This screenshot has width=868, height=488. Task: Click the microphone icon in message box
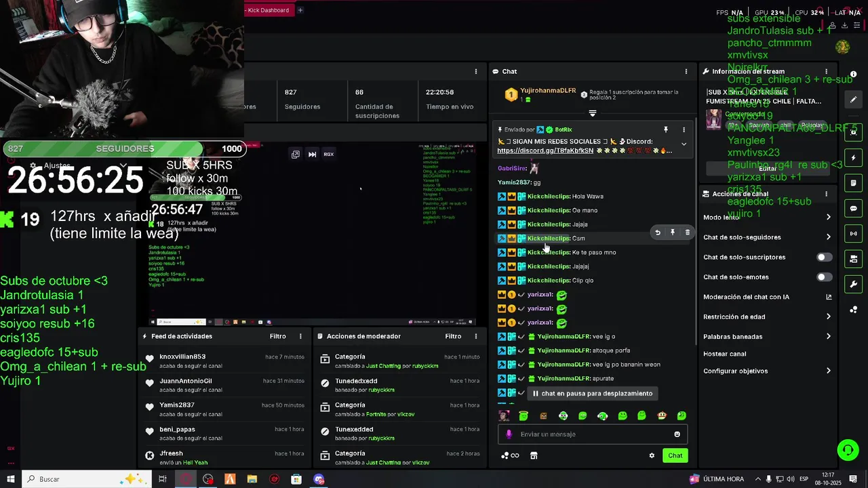click(x=509, y=434)
